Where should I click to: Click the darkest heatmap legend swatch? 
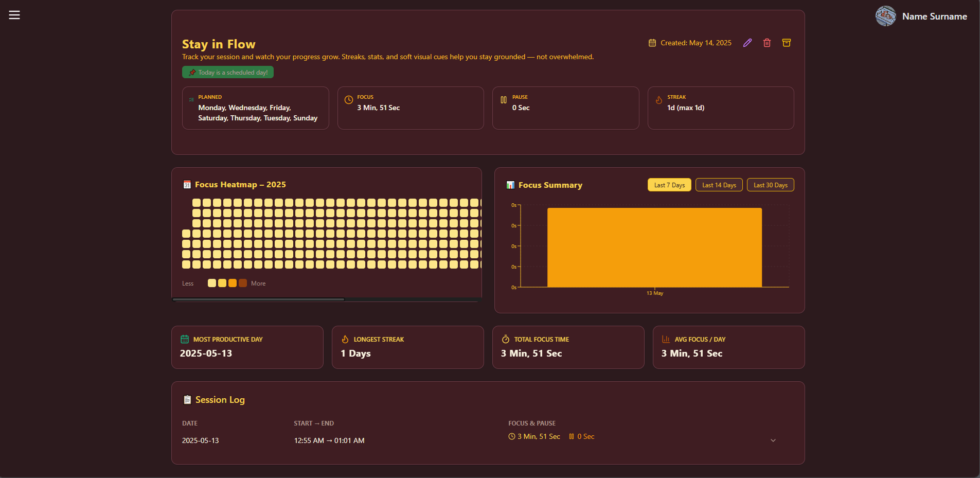point(243,283)
